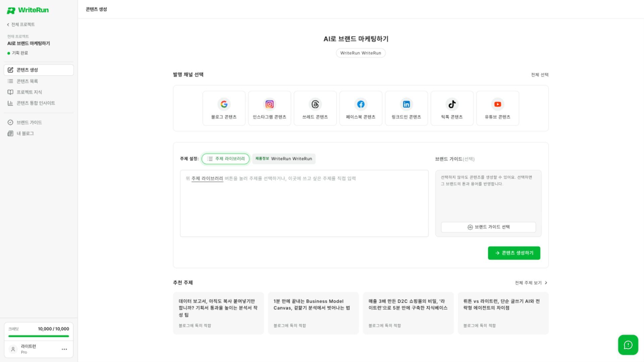Select the Google blog content channel
Image resolution: width=644 pixels, height=362 pixels.
click(224, 108)
